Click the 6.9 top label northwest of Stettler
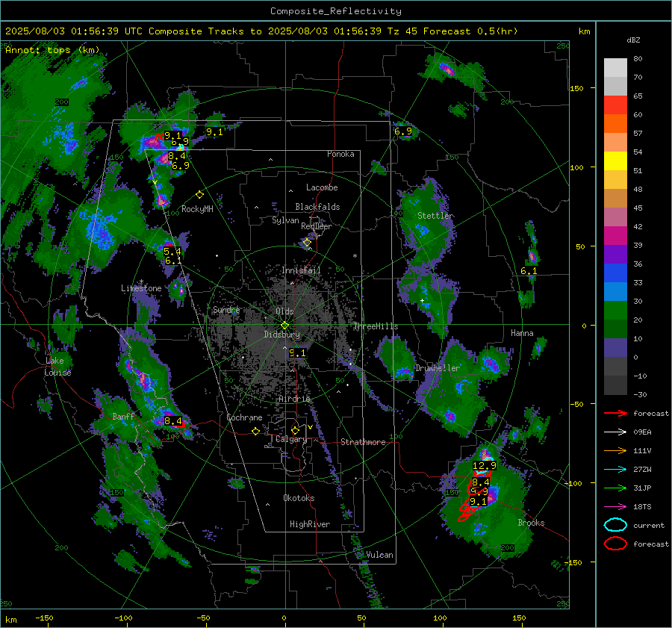 [x=403, y=131]
